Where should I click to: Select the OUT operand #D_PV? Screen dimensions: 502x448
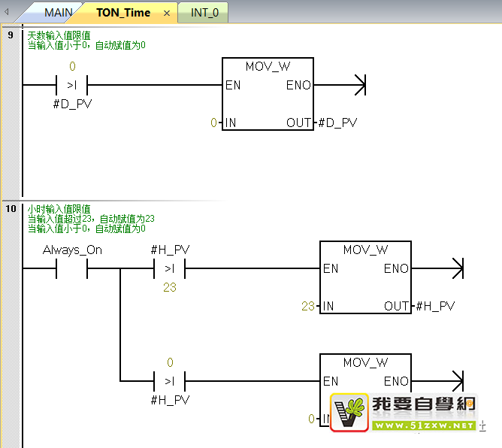337,123
